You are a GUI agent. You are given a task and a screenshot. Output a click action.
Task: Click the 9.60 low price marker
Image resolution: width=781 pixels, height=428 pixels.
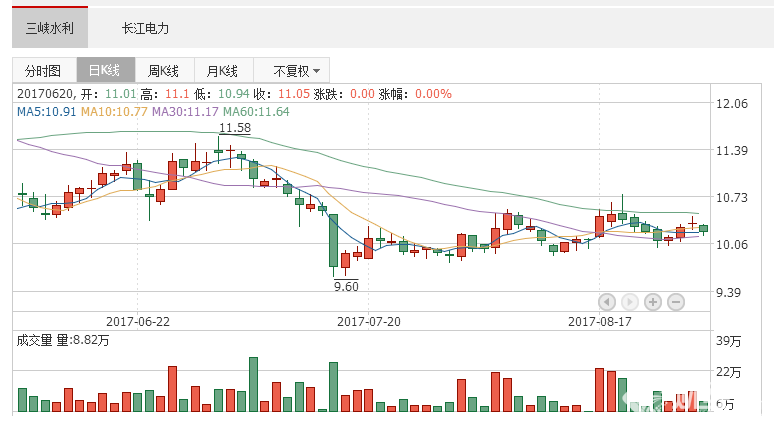click(346, 286)
